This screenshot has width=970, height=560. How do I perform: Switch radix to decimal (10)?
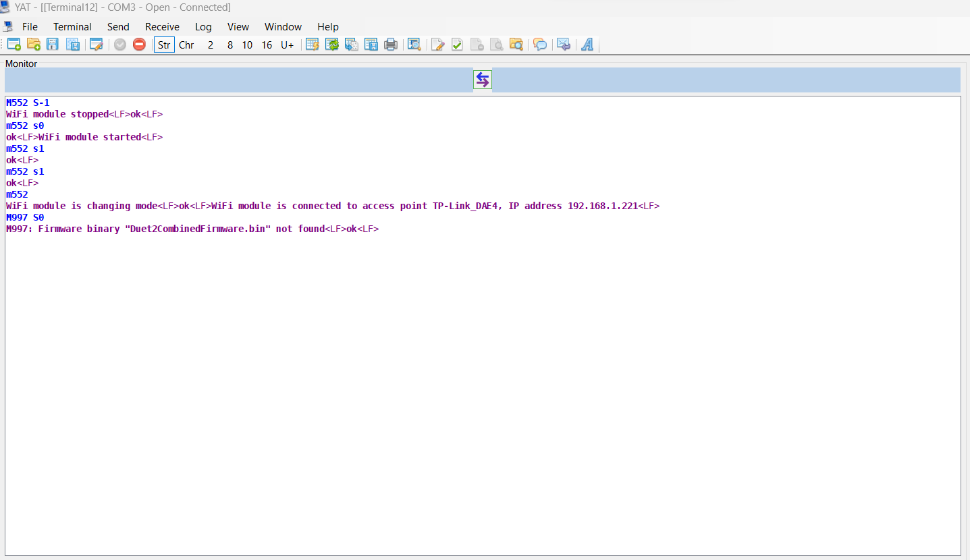tap(247, 45)
